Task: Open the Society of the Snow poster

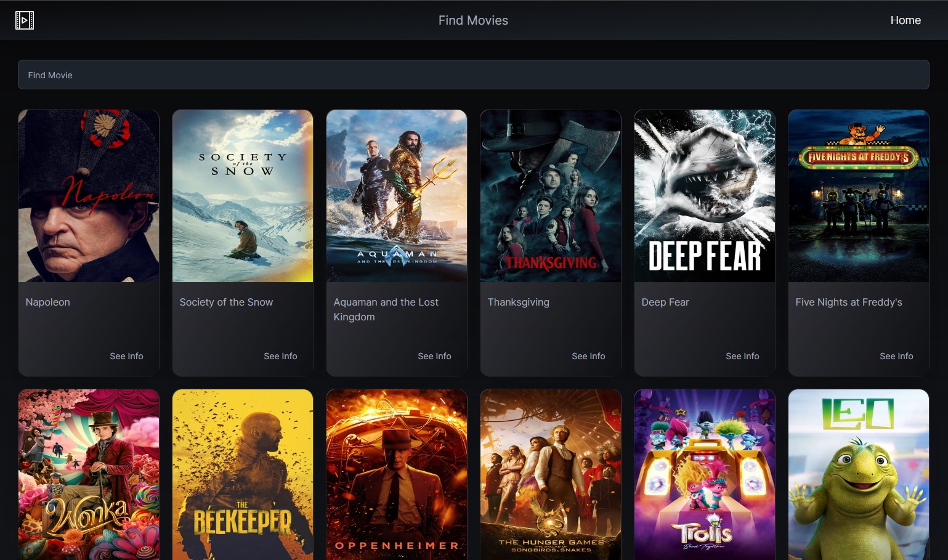Action: tap(243, 196)
